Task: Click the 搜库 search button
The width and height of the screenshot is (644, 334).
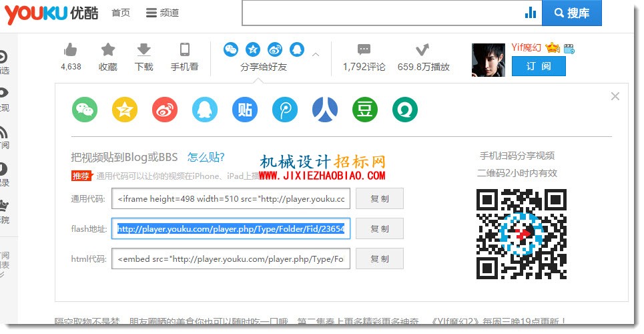Action: [572, 13]
